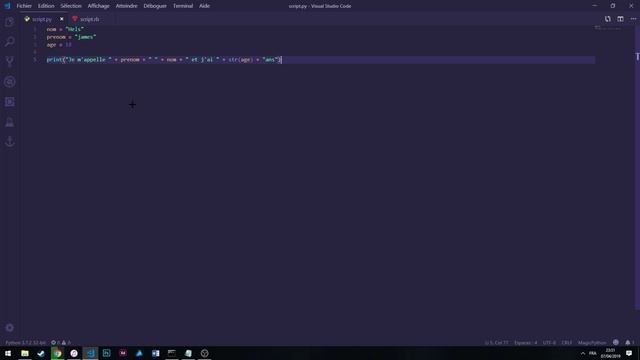Show hidden system tray icons chevron
640x360 pixels.
tap(582, 353)
